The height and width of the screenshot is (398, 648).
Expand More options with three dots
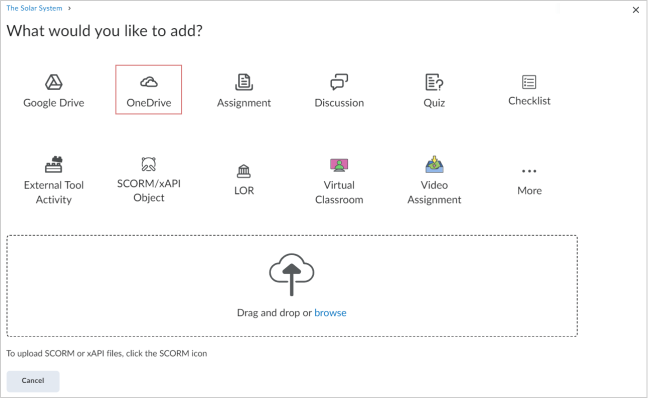click(529, 171)
